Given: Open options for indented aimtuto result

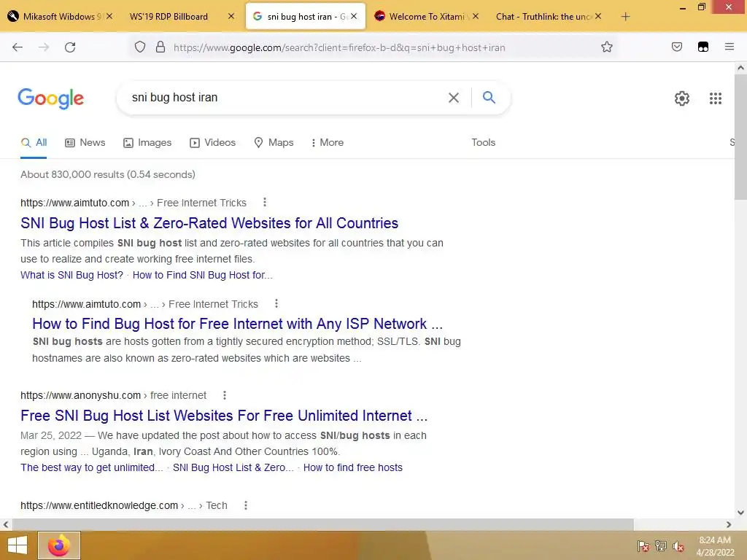Looking at the screenshot, I should (276, 303).
